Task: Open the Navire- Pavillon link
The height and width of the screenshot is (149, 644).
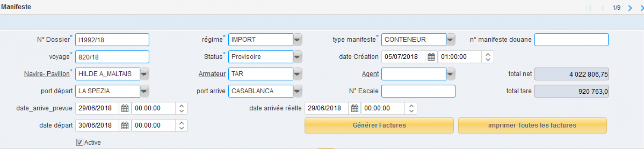Action: pyautogui.click(x=47, y=74)
